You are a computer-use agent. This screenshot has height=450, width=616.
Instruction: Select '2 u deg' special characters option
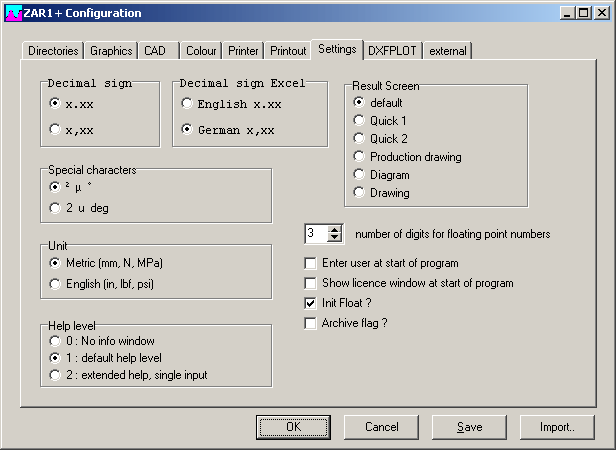(x=55, y=207)
